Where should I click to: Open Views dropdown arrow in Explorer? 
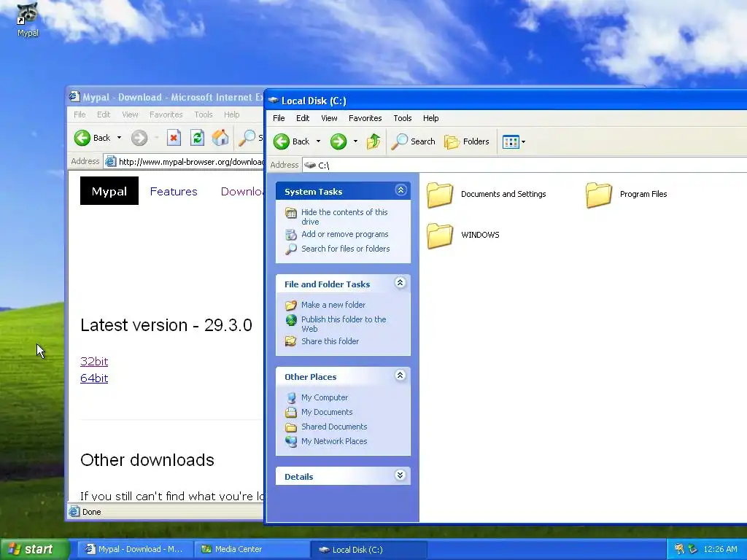coord(524,141)
